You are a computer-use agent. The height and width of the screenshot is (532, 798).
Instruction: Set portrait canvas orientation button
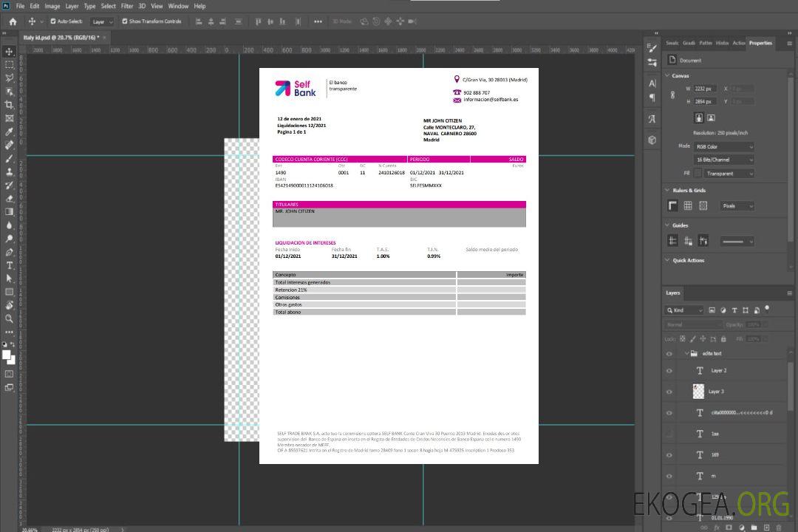pyautogui.click(x=699, y=117)
